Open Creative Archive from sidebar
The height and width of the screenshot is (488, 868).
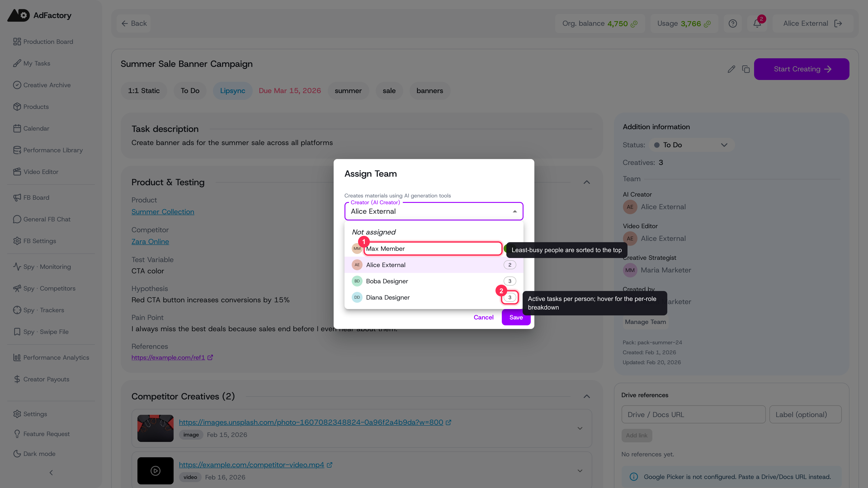click(x=42, y=85)
